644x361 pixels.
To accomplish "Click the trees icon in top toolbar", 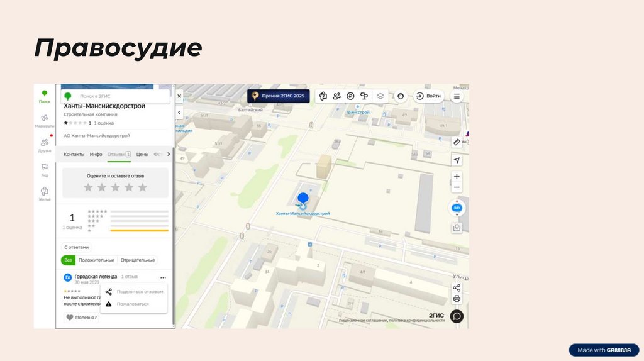I will pyautogui.click(x=364, y=96).
